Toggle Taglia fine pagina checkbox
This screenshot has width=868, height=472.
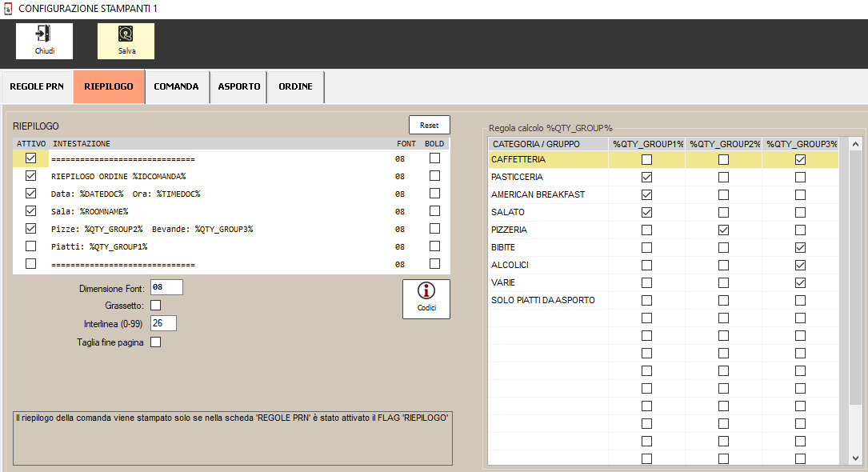click(x=156, y=342)
